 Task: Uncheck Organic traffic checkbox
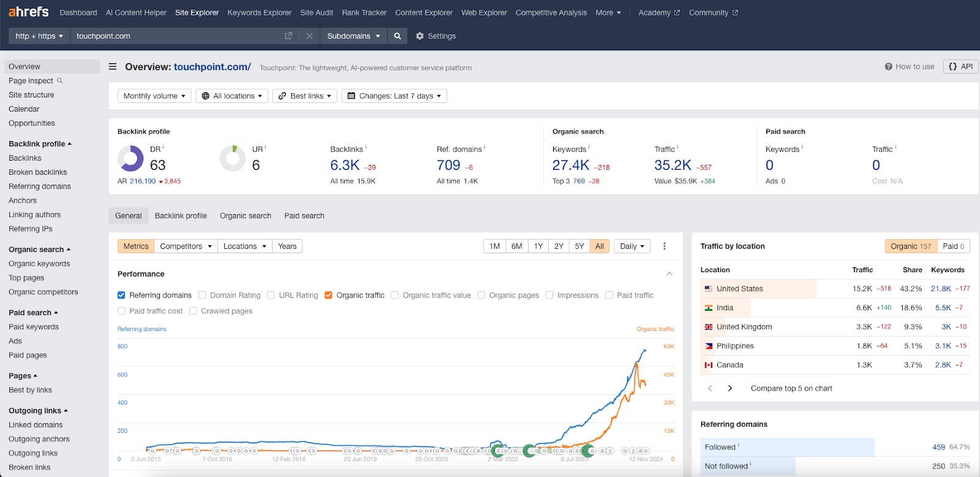tap(328, 295)
